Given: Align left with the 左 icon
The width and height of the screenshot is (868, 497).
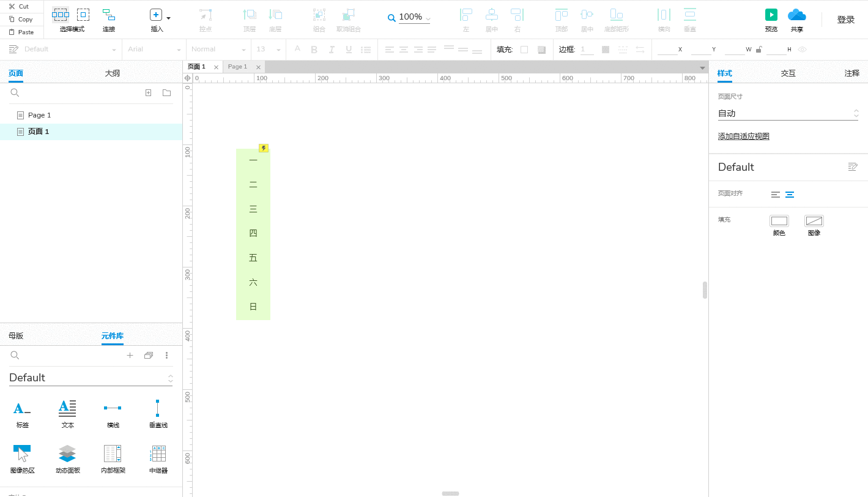Looking at the screenshot, I should [466, 15].
